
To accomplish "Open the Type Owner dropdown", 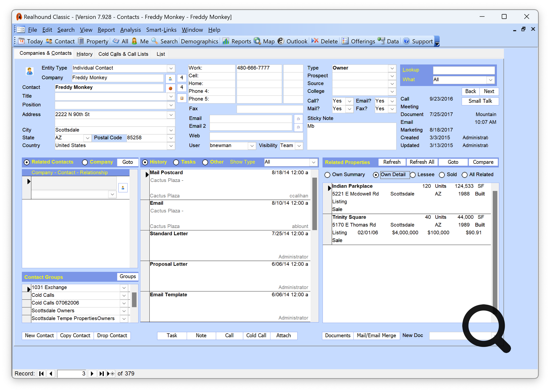I will 392,68.
